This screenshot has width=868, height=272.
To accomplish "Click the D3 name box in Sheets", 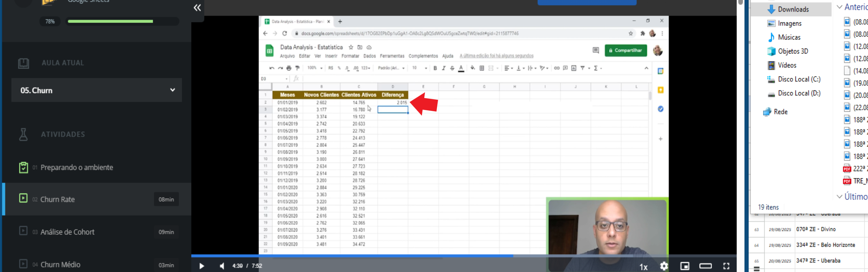I will pyautogui.click(x=274, y=79).
